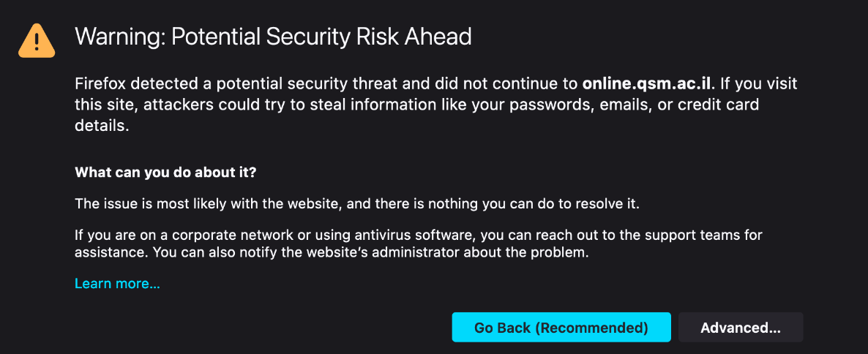Viewport: 868px width, 354px height.
Task: Click the bold online.qsm.ac.il domain name
Action: [x=647, y=83]
